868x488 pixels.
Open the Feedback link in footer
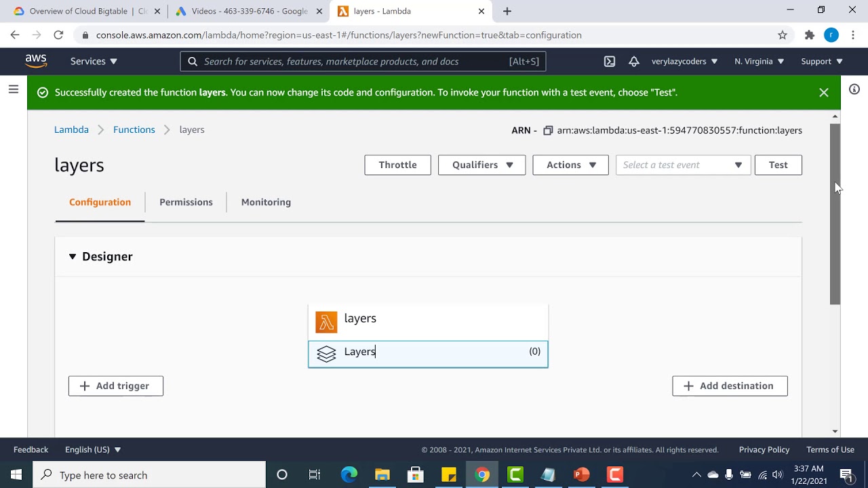pyautogui.click(x=31, y=449)
